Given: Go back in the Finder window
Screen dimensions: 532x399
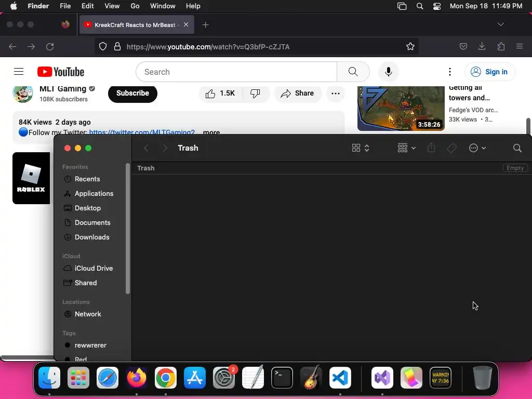Looking at the screenshot, I should pos(146,148).
